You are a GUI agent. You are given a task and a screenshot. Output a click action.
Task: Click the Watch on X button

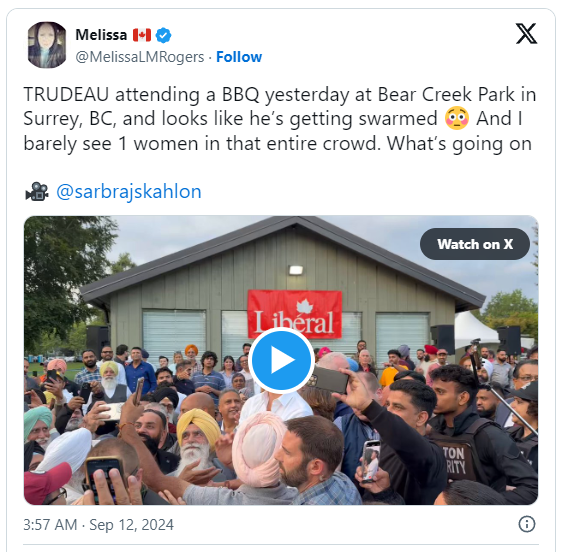[475, 244]
